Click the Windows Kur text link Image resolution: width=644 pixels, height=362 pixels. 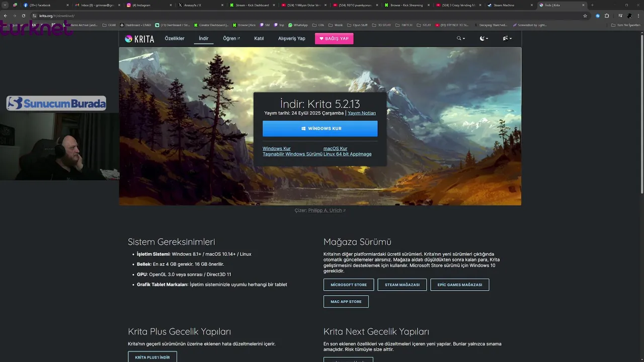click(276, 149)
